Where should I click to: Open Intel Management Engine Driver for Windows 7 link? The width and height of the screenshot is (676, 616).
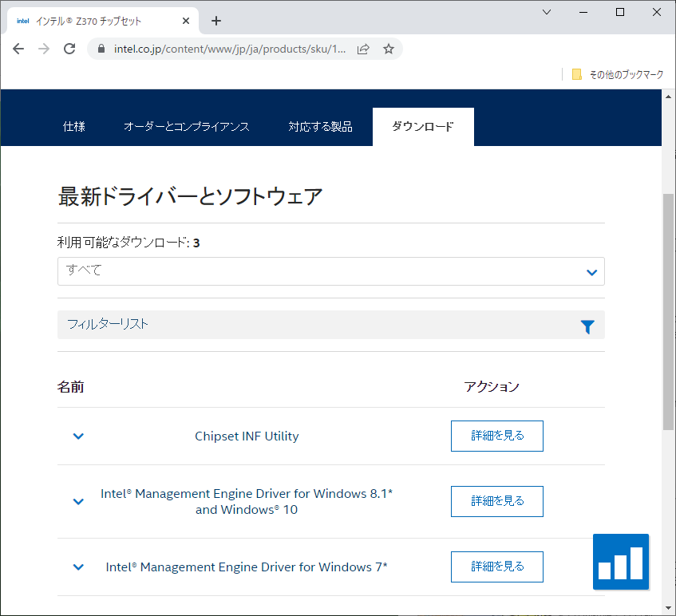tap(247, 567)
